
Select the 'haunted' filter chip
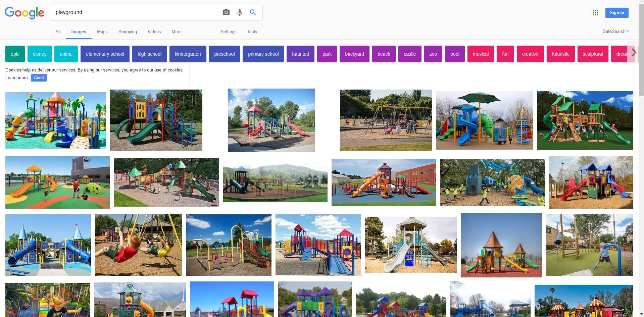point(300,54)
